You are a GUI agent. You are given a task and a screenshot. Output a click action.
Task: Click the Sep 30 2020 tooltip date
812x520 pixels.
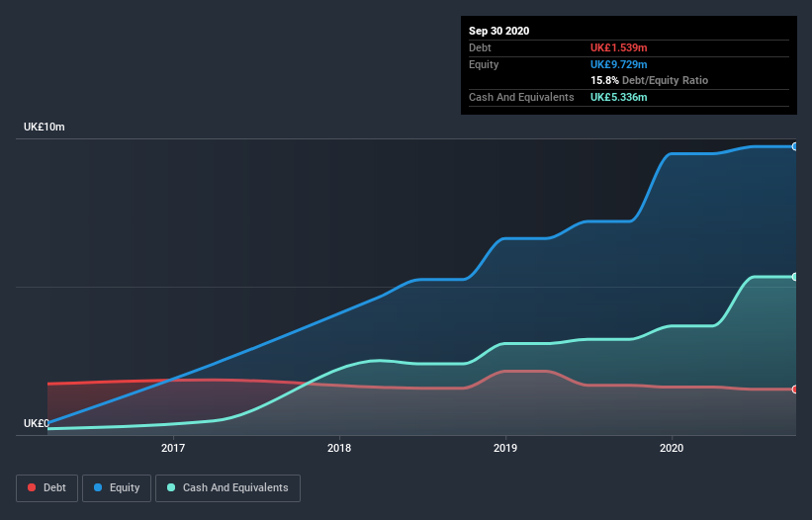pos(499,31)
